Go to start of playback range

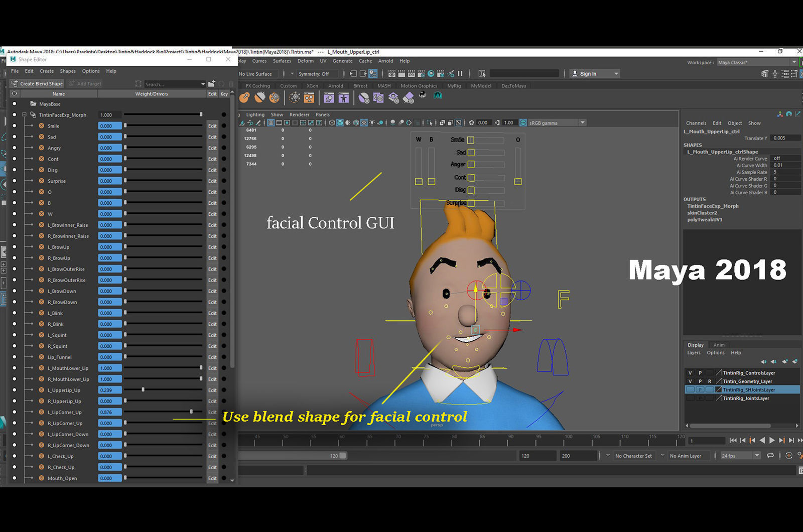733,440
